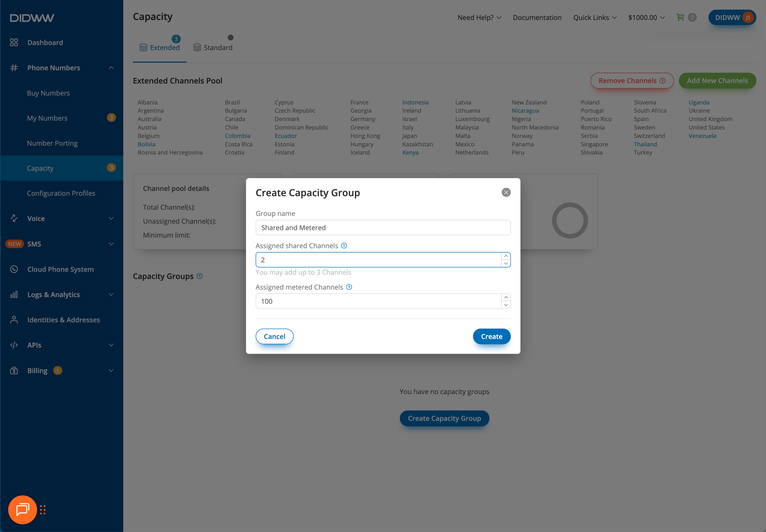Click the Dashboard grid icon
766x532 pixels.
pos(14,42)
